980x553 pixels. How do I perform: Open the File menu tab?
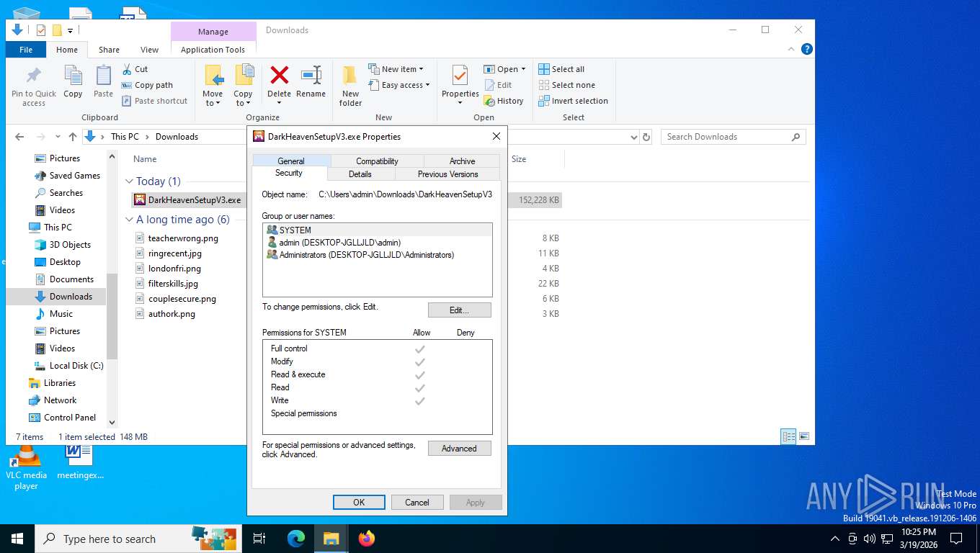26,50
